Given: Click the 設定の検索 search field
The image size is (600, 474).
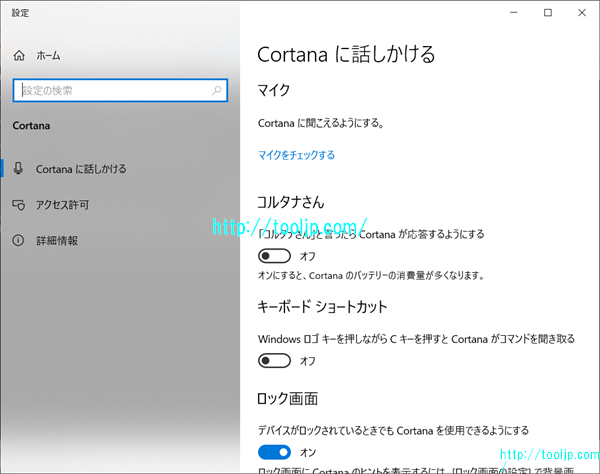Looking at the screenshot, I should 120,91.
